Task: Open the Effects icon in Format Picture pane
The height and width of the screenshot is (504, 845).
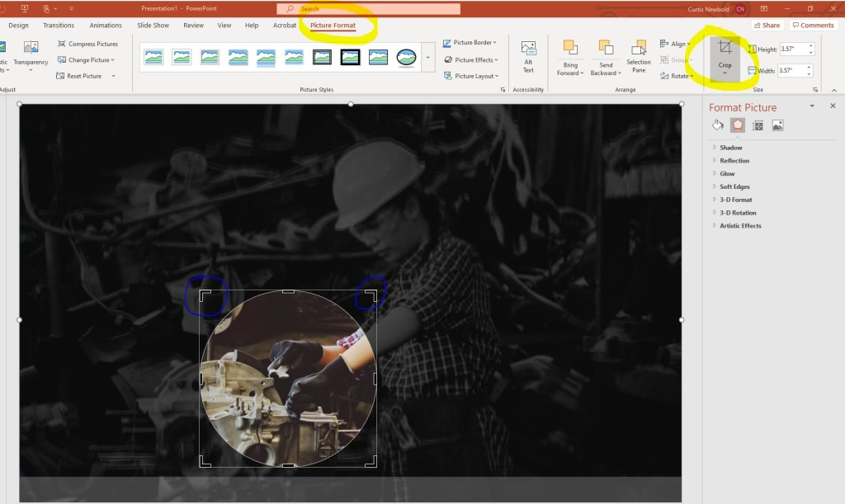Action: pyautogui.click(x=738, y=125)
